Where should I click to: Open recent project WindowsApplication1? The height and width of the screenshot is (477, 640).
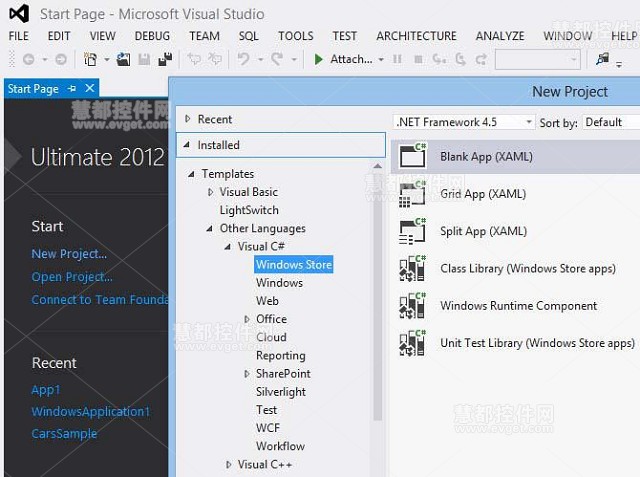click(91, 411)
